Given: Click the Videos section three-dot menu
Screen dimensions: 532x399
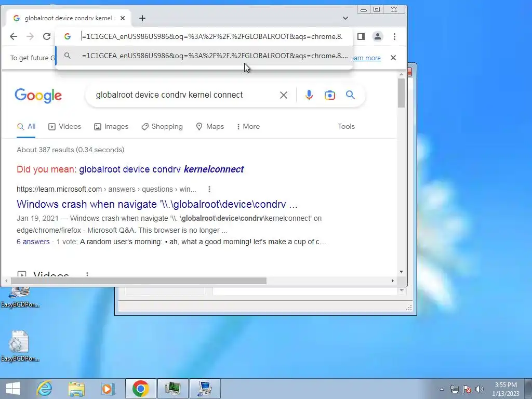Looking at the screenshot, I should point(87,274).
